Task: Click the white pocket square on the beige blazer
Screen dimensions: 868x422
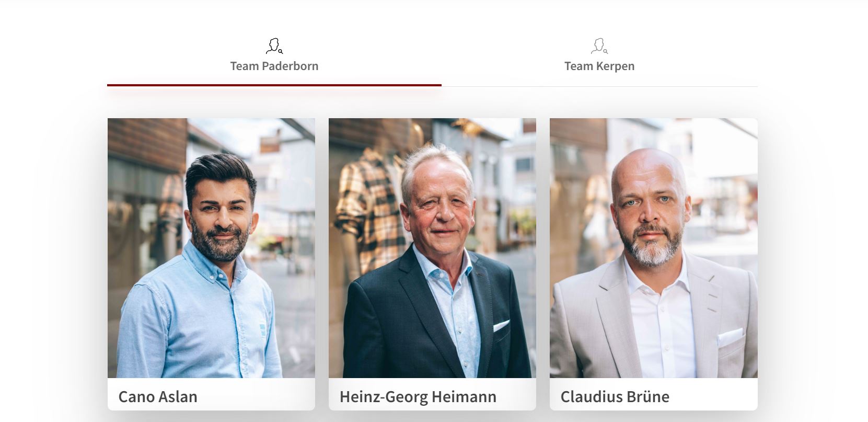Action: [730, 337]
